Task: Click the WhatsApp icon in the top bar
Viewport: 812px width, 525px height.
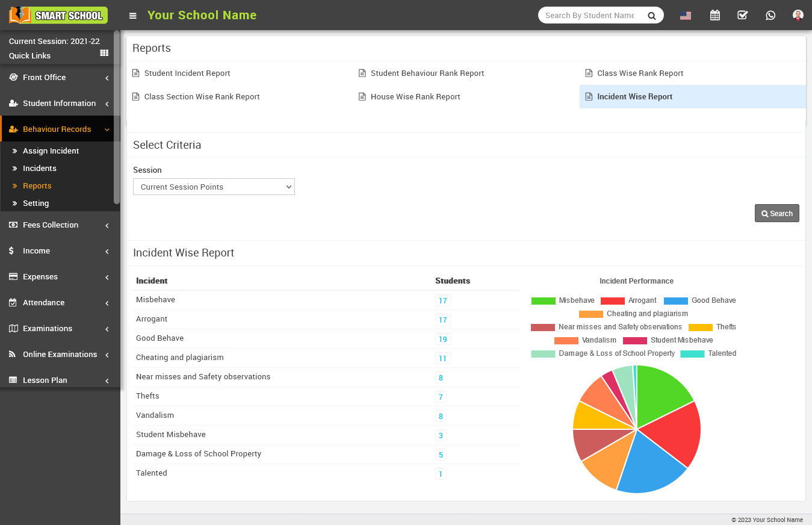Action: [x=770, y=15]
